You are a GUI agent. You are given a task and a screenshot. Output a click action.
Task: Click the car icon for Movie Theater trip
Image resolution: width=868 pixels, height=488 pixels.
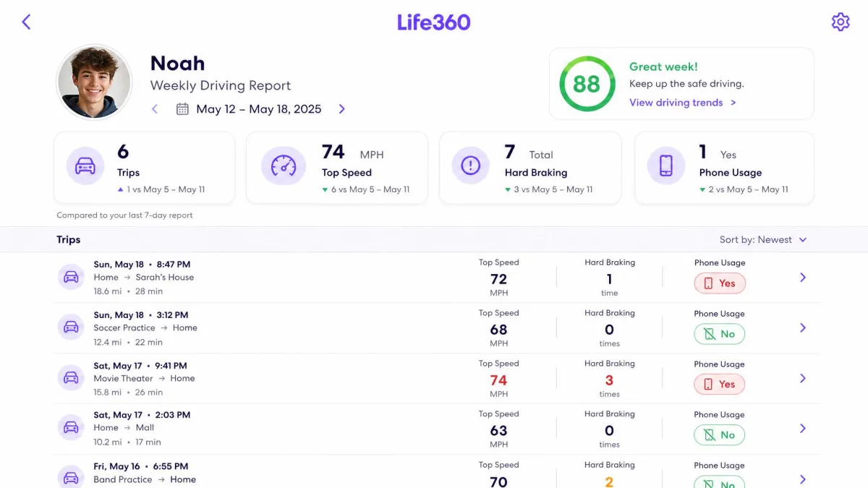(x=71, y=378)
